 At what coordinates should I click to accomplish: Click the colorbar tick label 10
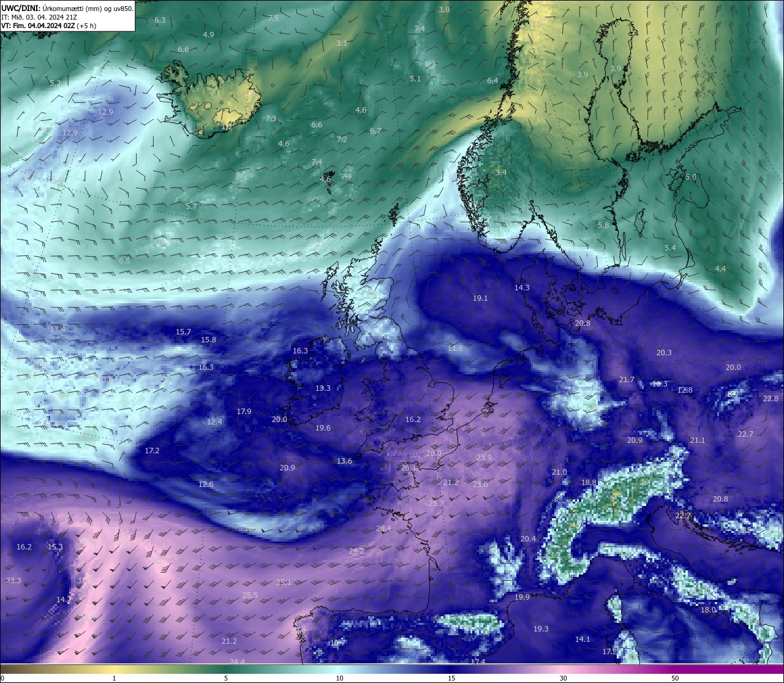[339, 678]
